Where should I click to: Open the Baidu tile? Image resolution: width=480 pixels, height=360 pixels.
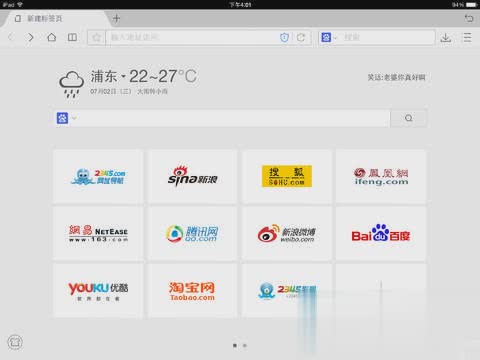(381, 233)
